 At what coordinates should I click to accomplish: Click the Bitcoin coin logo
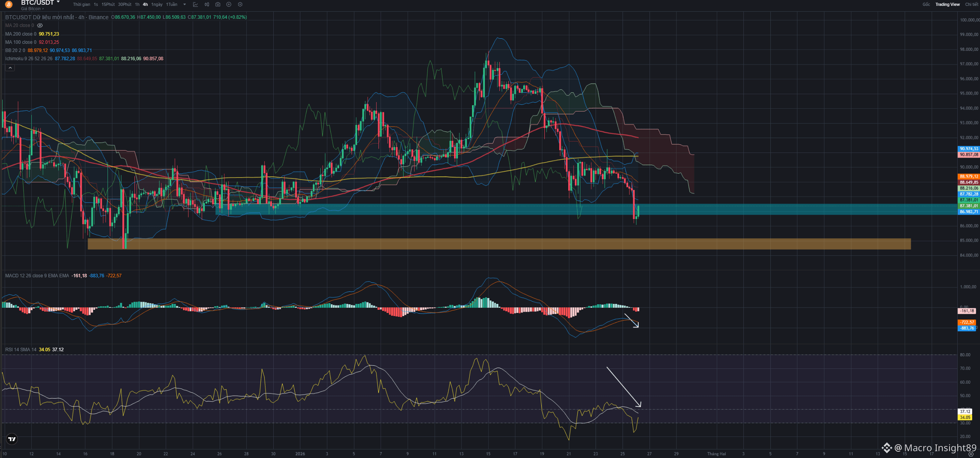[x=9, y=4]
